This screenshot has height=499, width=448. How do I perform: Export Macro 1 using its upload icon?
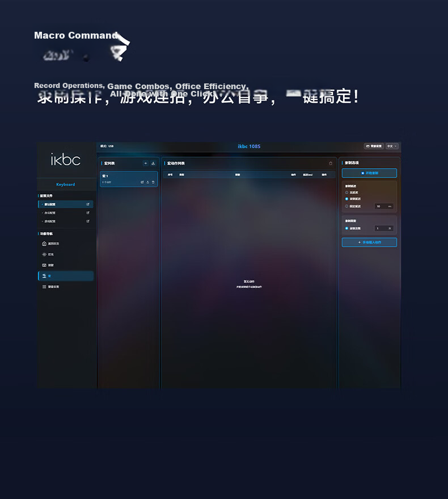[x=147, y=182]
